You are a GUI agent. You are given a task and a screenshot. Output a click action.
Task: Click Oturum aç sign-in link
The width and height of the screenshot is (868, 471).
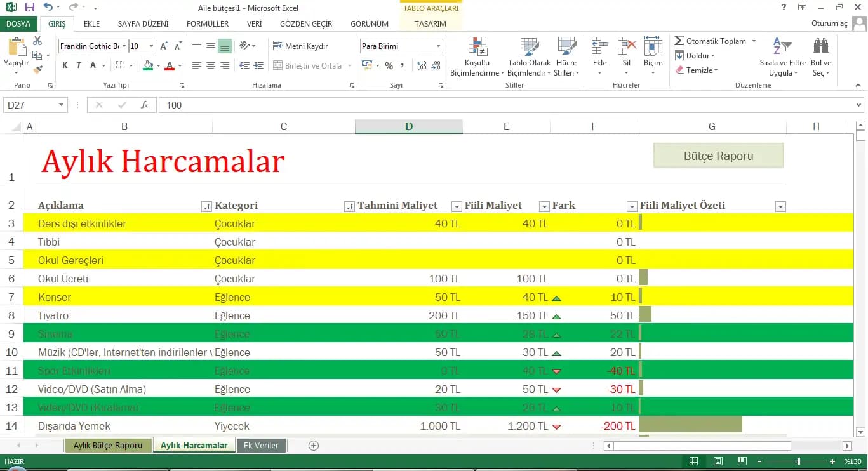tap(829, 23)
